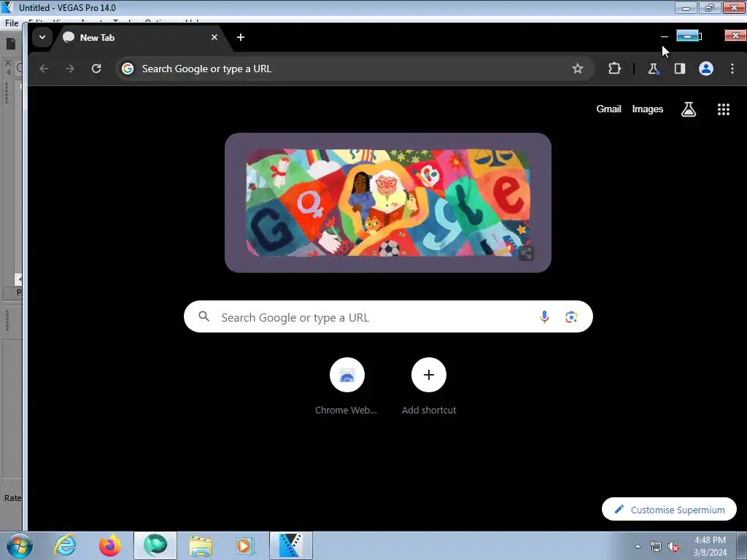The width and height of the screenshot is (747, 560).
Task: Click the browser forward arrow
Action: pos(70,69)
